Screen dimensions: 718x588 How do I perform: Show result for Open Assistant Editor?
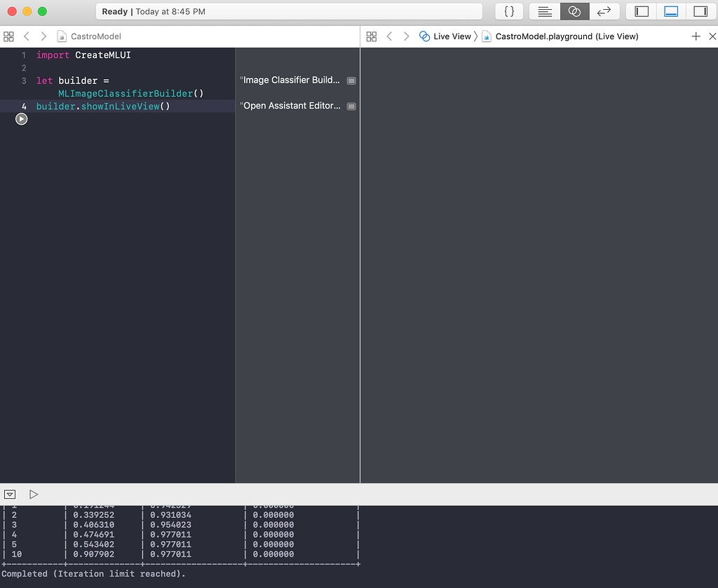pos(351,106)
